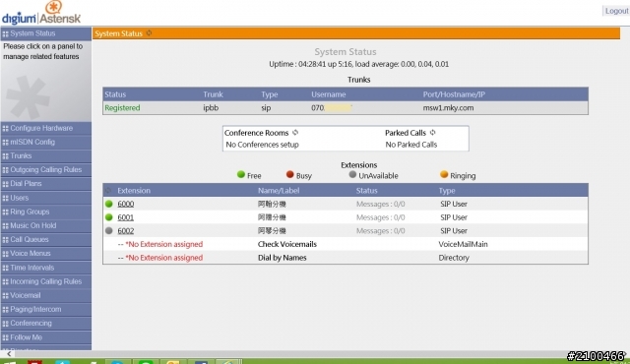The height and width of the screenshot is (364, 630).
Task: Open Voice Menus panel
Action: click(x=46, y=253)
